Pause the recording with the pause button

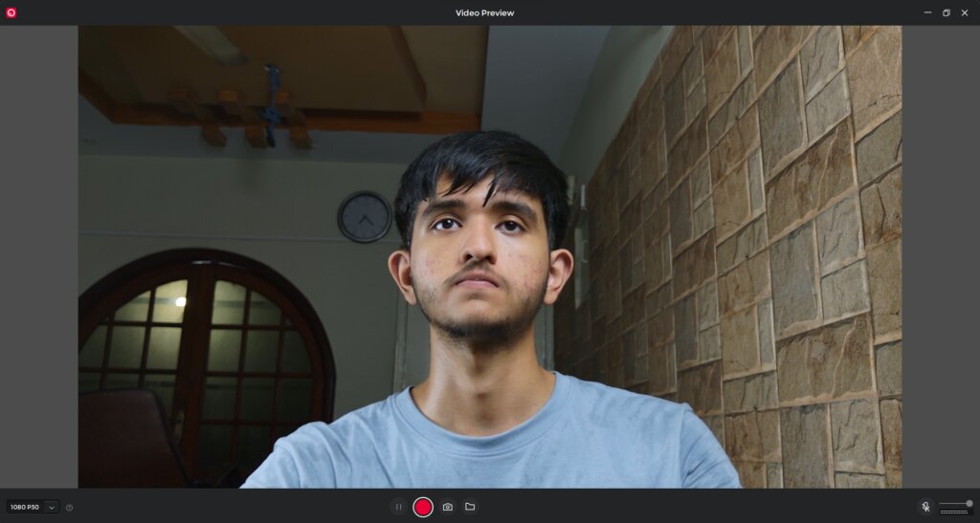tap(398, 507)
